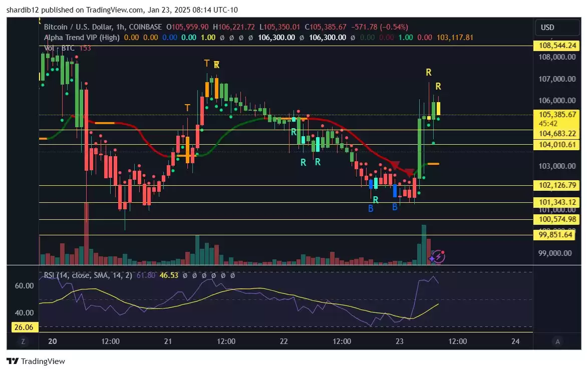Screen dimensions: 588x372
Task: Click the purple lightning bolt icon
Action: pos(437,257)
